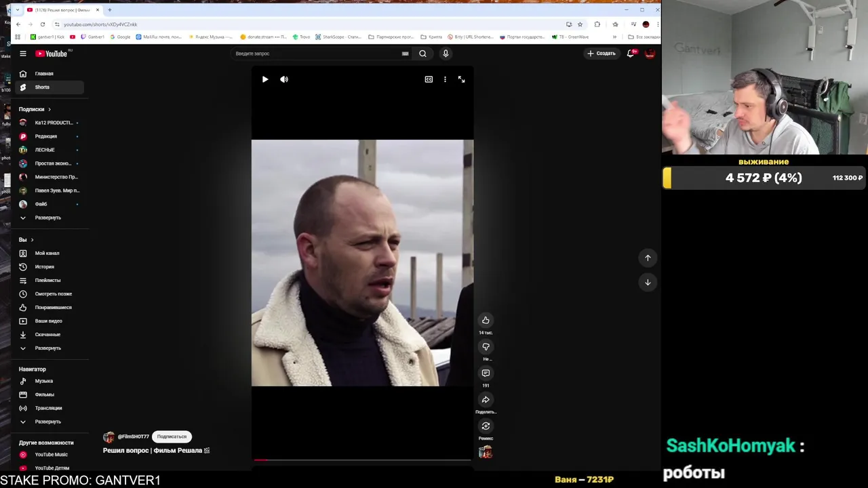
Task: Open the Chrome tab search dropdown arrow
Action: click(x=17, y=10)
